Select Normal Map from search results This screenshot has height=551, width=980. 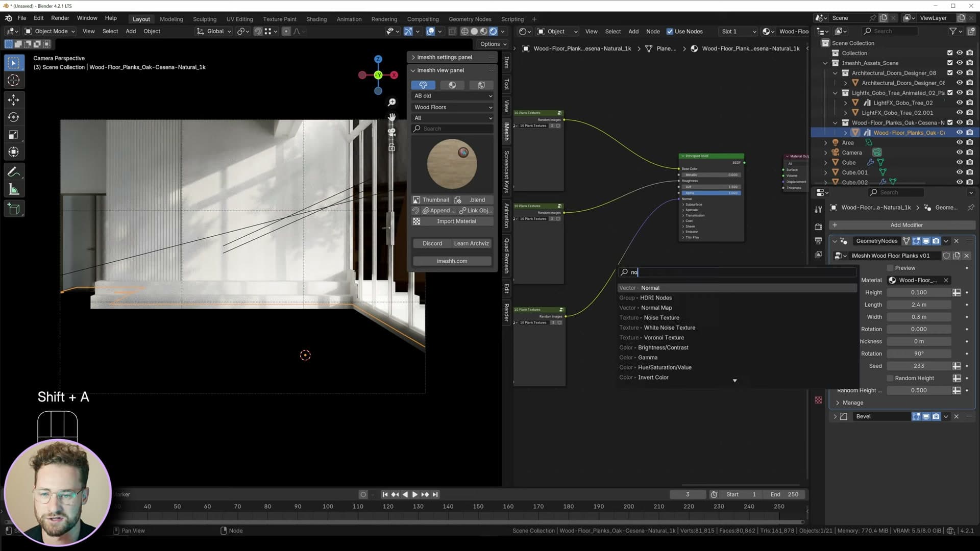(x=738, y=308)
